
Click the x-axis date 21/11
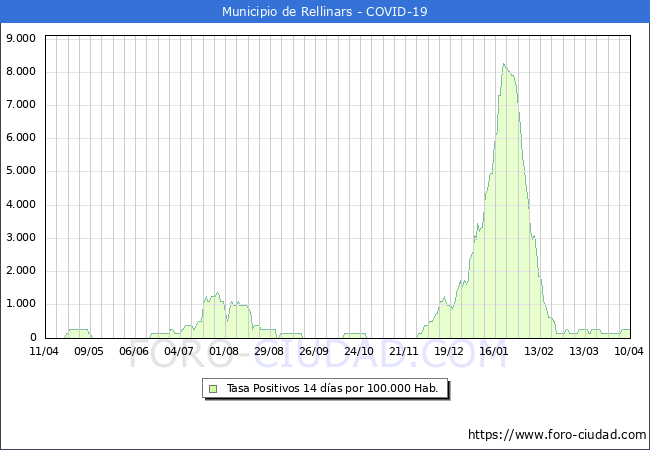point(404,351)
